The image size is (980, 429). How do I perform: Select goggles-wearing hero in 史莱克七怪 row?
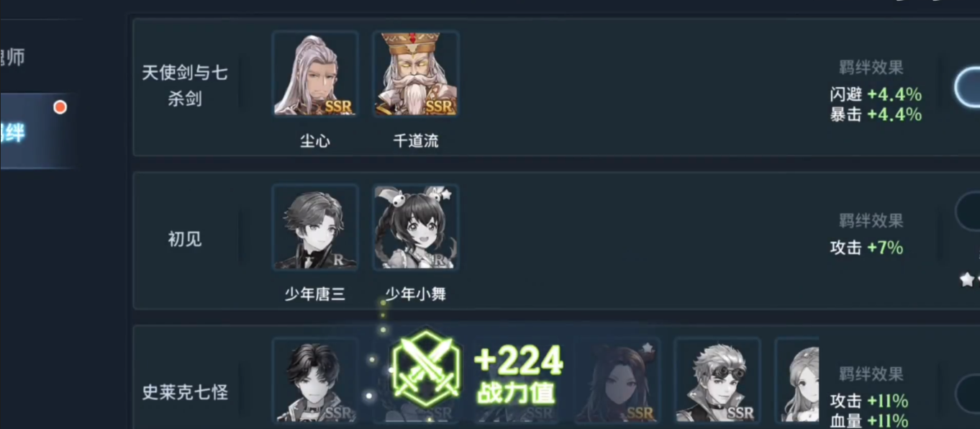(717, 379)
